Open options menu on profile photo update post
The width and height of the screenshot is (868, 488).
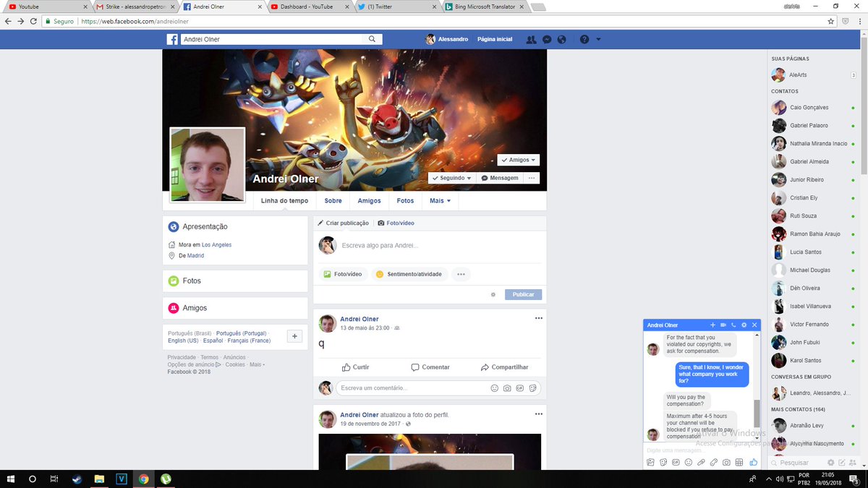pos(538,414)
